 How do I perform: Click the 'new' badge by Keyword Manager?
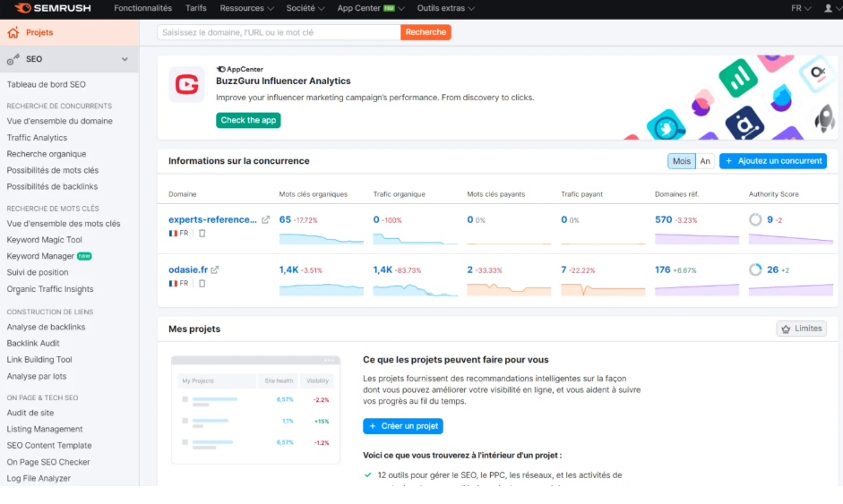pos(84,256)
